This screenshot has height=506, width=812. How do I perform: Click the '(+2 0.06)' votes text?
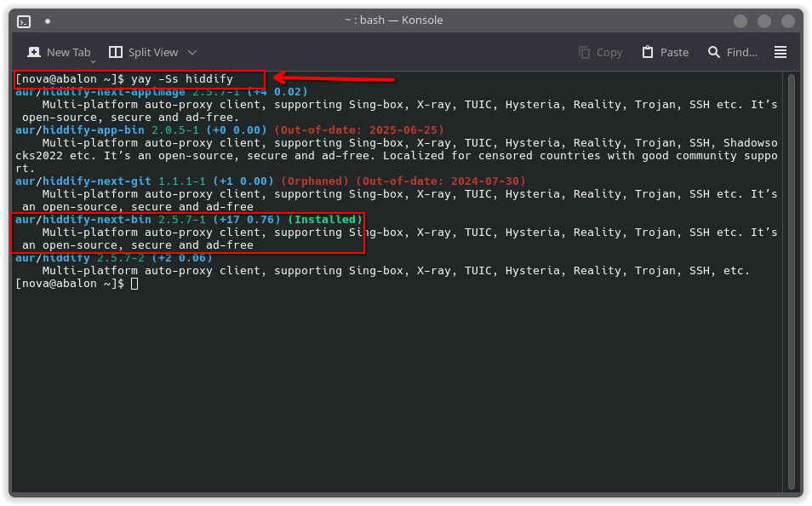[182, 258]
